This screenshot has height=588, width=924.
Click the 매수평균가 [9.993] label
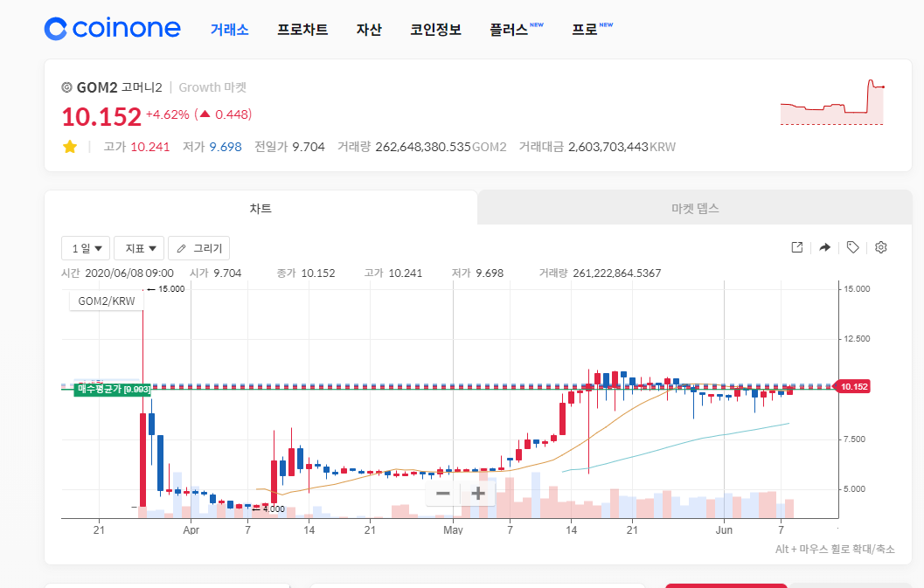tap(113, 390)
